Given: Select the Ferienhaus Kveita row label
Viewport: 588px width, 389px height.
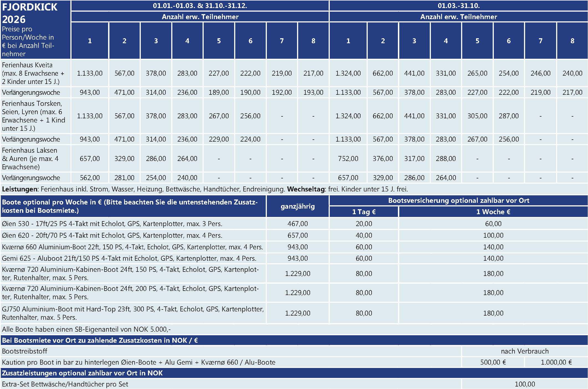Looking at the screenshot, I should click(33, 73).
